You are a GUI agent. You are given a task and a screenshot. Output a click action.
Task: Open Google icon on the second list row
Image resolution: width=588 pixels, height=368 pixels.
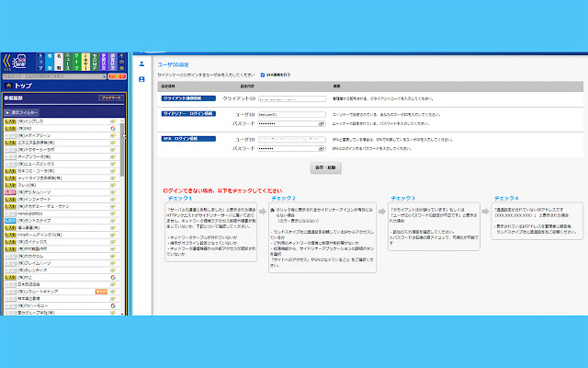[x=113, y=129]
